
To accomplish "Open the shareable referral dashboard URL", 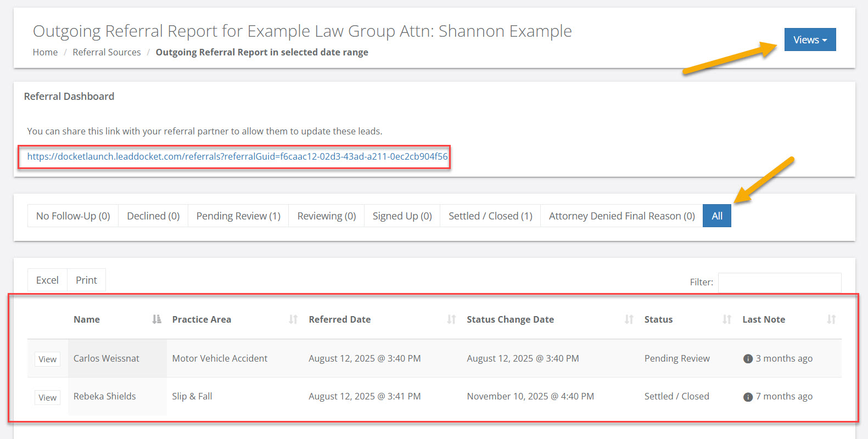I will pos(237,156).
